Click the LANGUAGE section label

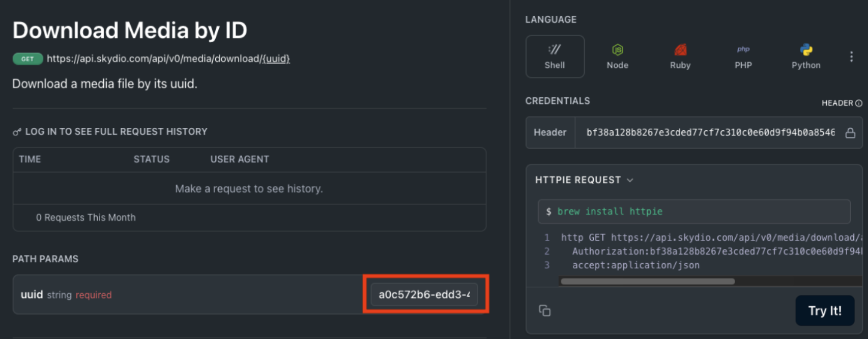tap(551, 19)
